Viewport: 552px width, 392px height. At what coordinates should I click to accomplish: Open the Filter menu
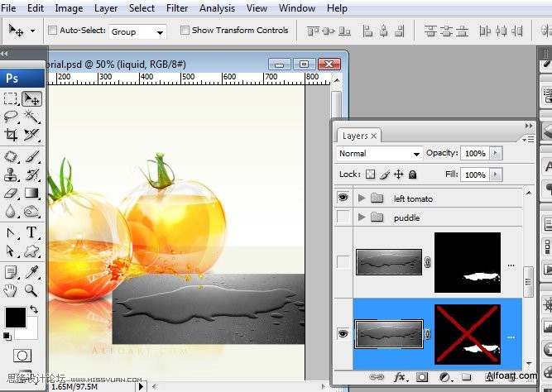(x=177, y=8)
